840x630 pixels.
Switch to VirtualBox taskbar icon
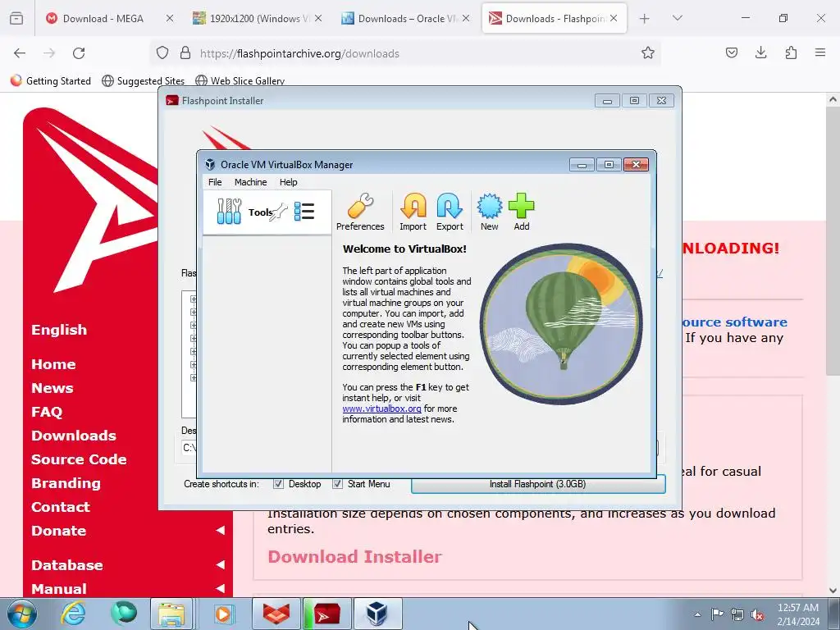pos(377,614)
